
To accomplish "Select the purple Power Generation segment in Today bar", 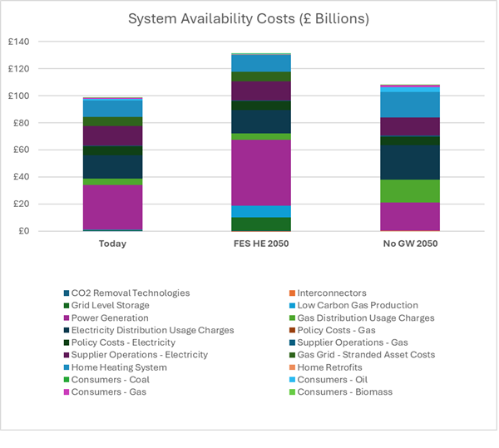I will click(x=112, y=206).
